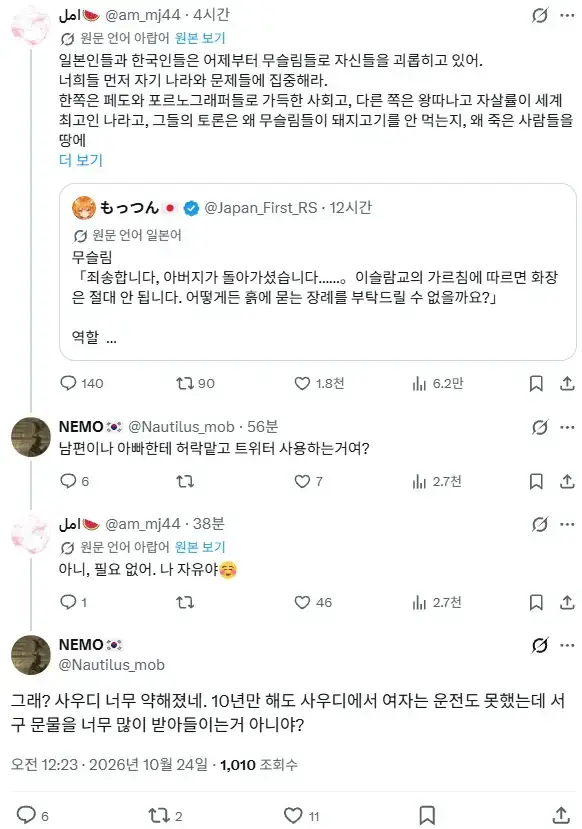Open reply on first tweet with 140 comments
582x829 pixels.
pos(81,383)
